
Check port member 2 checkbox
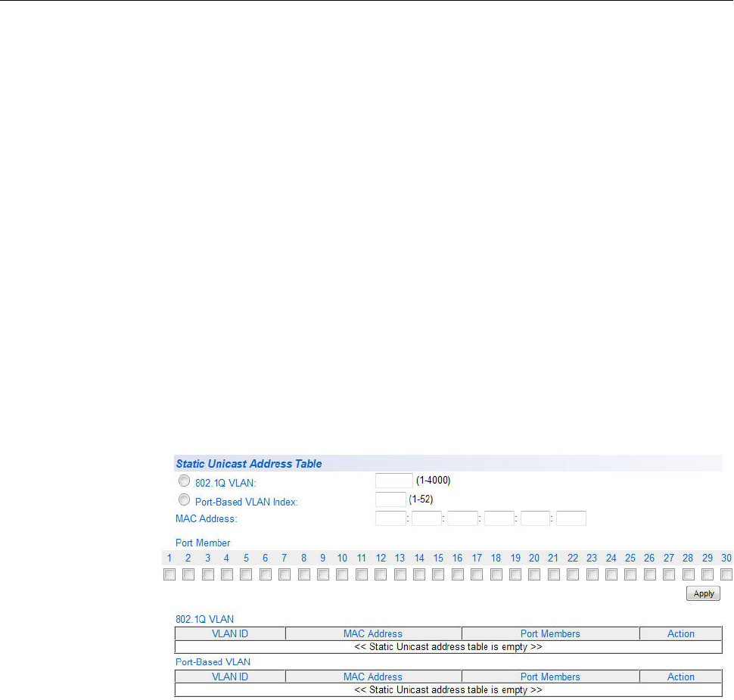(x=188, y=574)
